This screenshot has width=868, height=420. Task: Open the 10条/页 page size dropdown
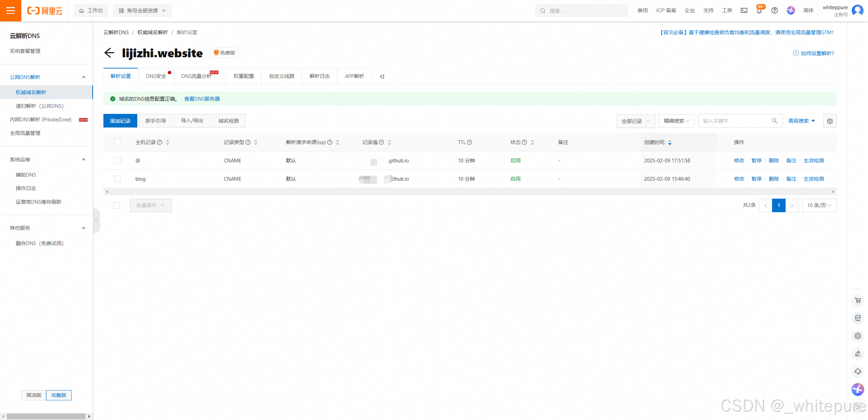(819, 205)
